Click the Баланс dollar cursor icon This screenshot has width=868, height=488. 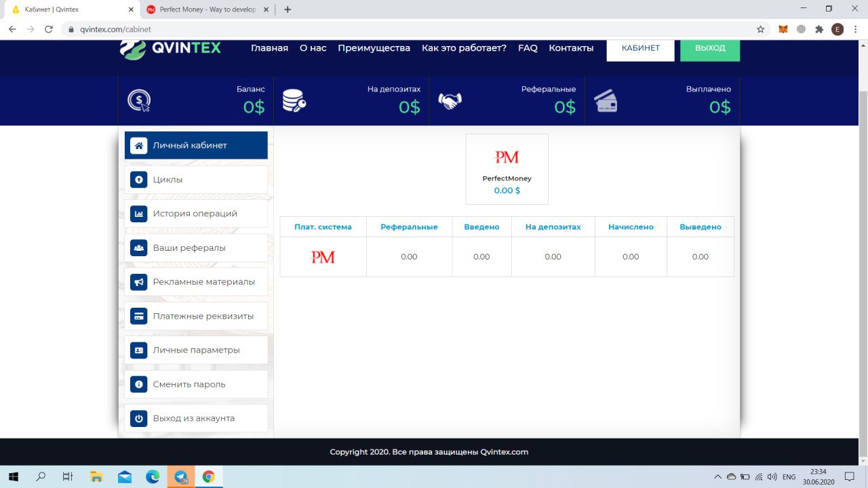(139, 101)
